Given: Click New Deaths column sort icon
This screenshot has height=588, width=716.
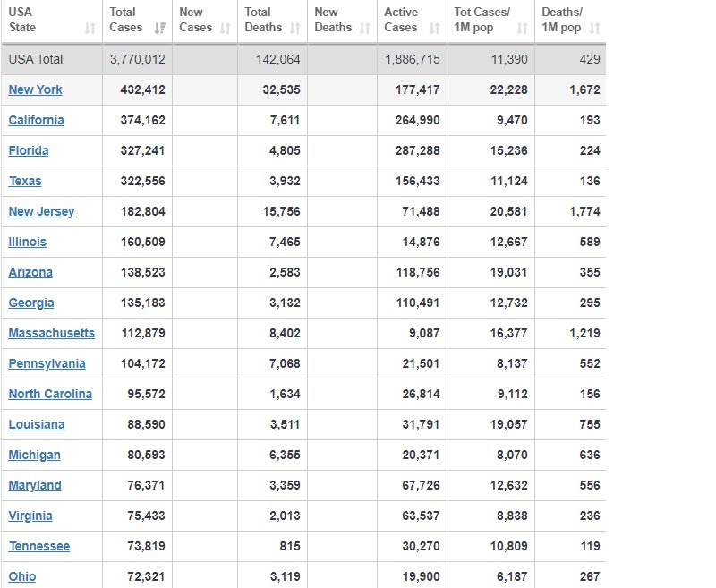Looking at the screenshot, I should click(x=364, y=29).
